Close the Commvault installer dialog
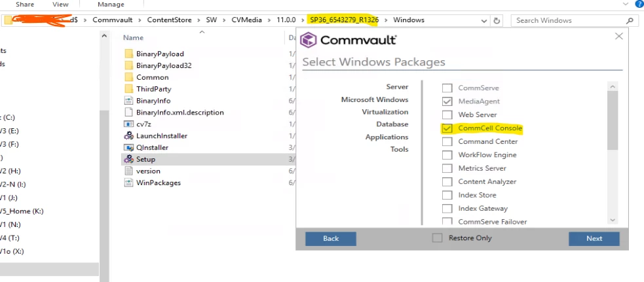 pos(619,36)
